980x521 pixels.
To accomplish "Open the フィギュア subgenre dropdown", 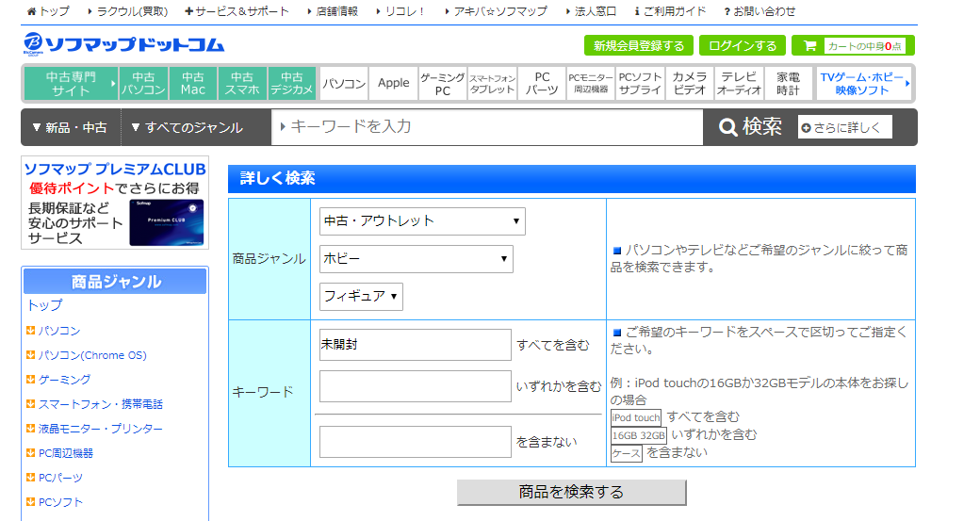I will pos(361,296).
